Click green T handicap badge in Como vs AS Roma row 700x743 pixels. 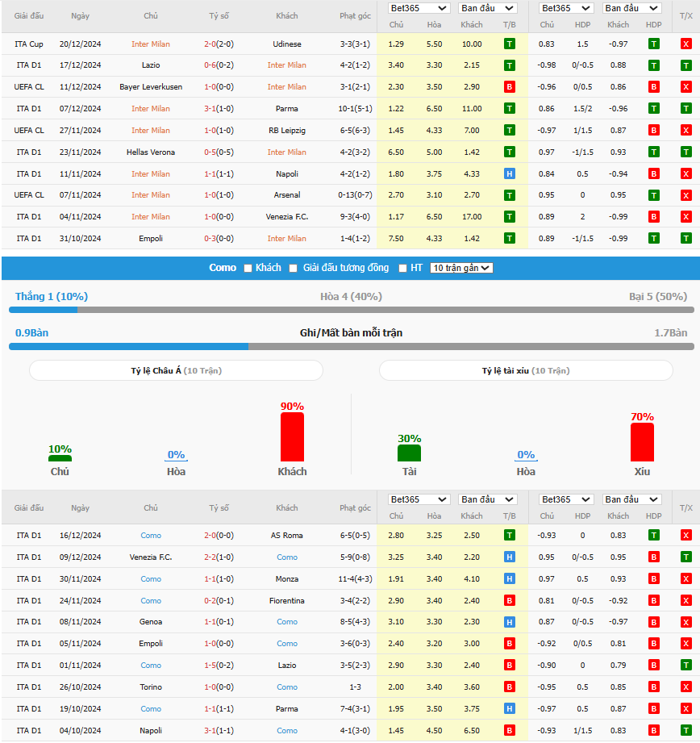coord(653,536)
